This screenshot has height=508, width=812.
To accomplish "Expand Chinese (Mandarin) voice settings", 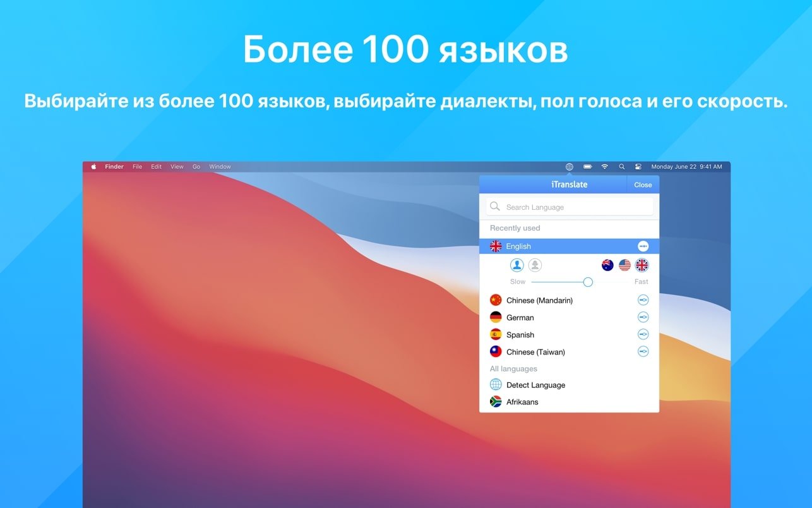I will [643, 300].
